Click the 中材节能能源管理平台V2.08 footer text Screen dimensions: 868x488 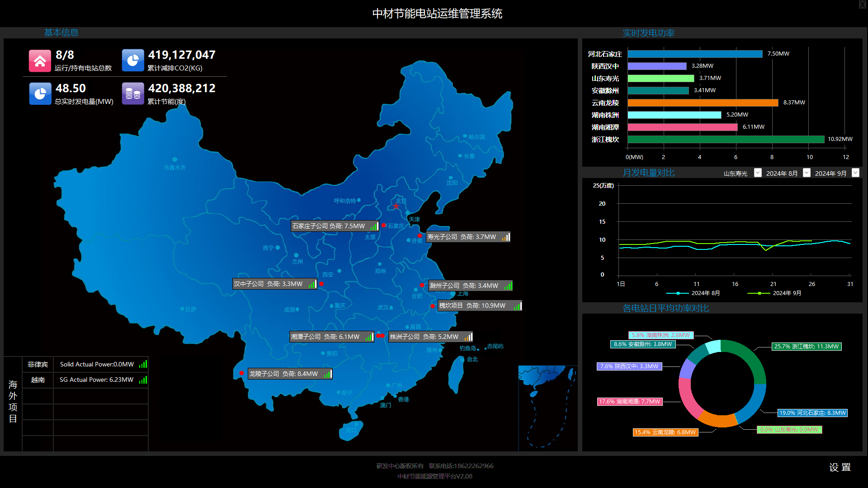pos(435,476)
